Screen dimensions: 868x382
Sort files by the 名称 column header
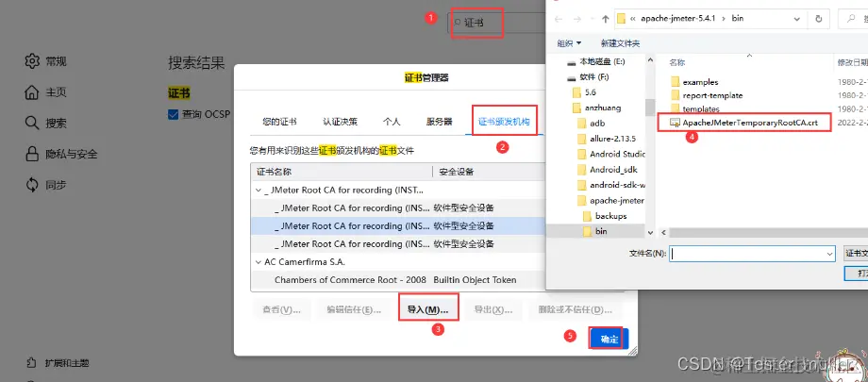click(x=677, y=62)
